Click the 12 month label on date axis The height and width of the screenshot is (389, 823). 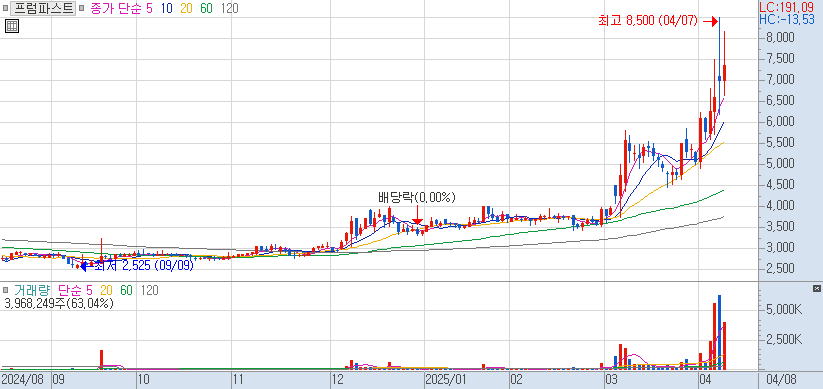tap(337, 379)
